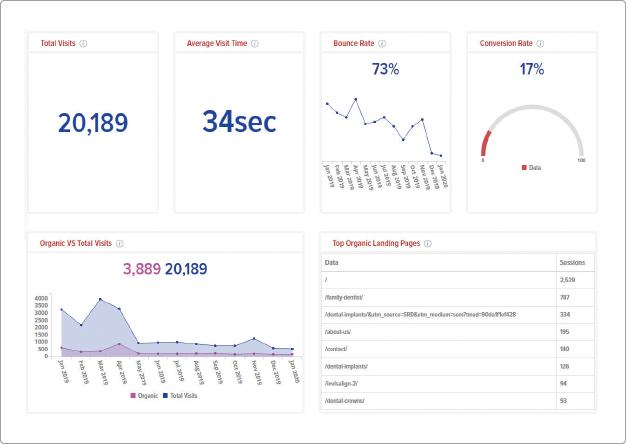Click the info icon beside Average Visit Time
626x444 pixels.
[x=255, y=44]
